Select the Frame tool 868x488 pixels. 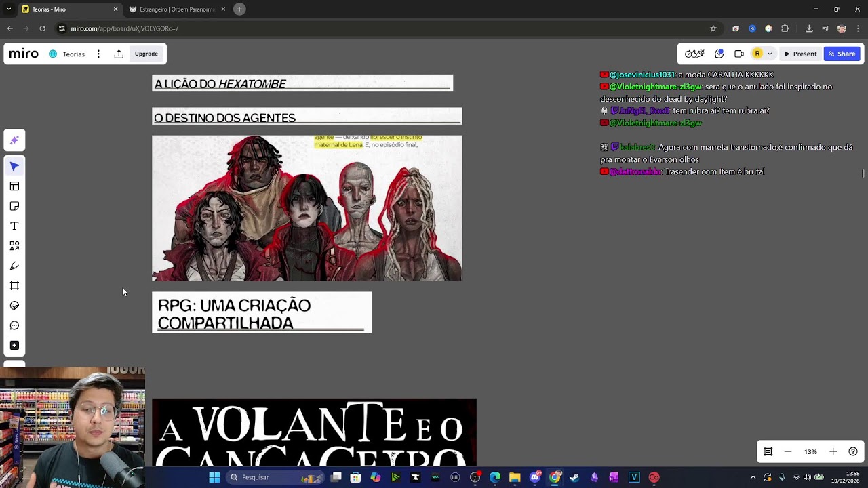(14, 285)
